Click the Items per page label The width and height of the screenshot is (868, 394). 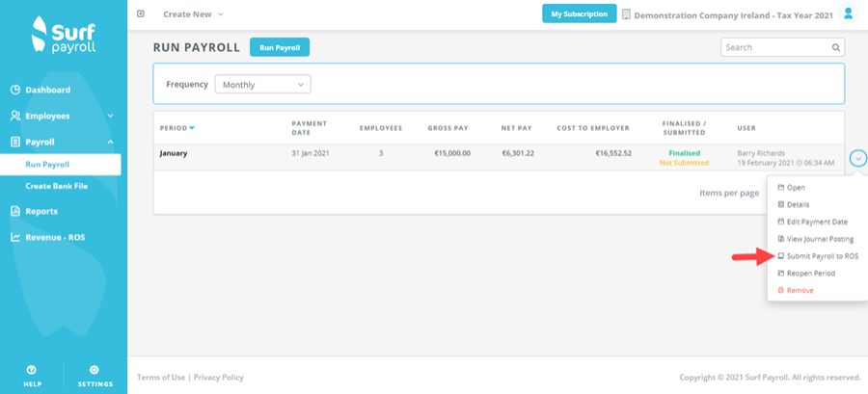(x=729, y=193)
